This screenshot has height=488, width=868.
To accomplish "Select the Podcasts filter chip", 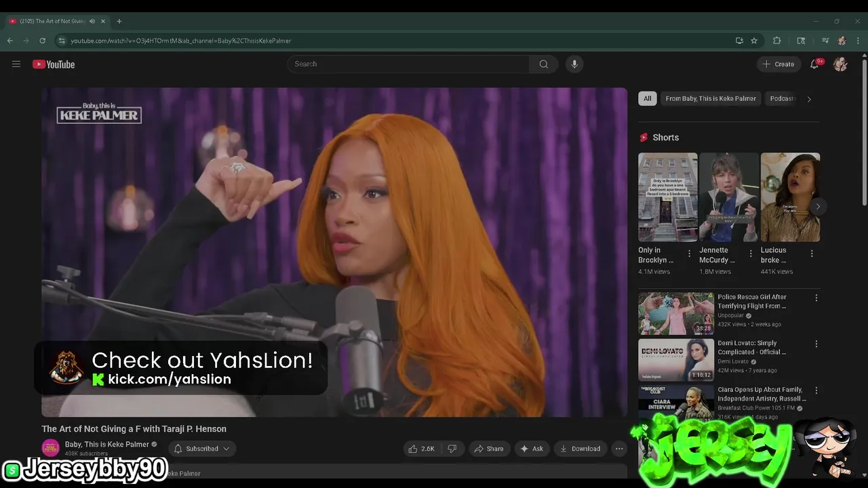I will coord(783,98).
